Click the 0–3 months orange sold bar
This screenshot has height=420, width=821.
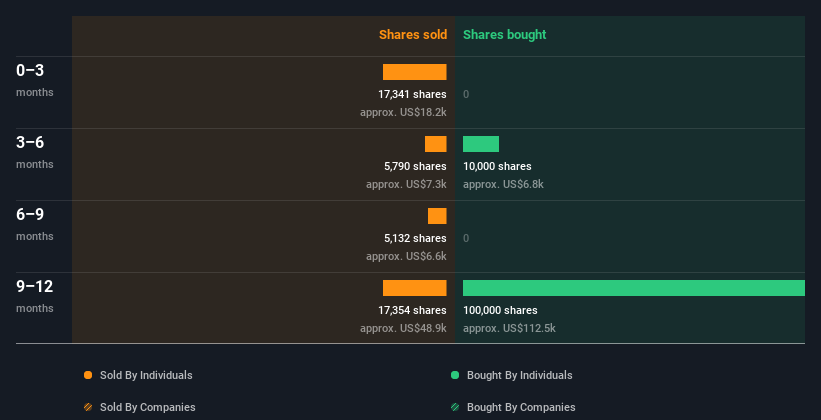tap(414, 72)
